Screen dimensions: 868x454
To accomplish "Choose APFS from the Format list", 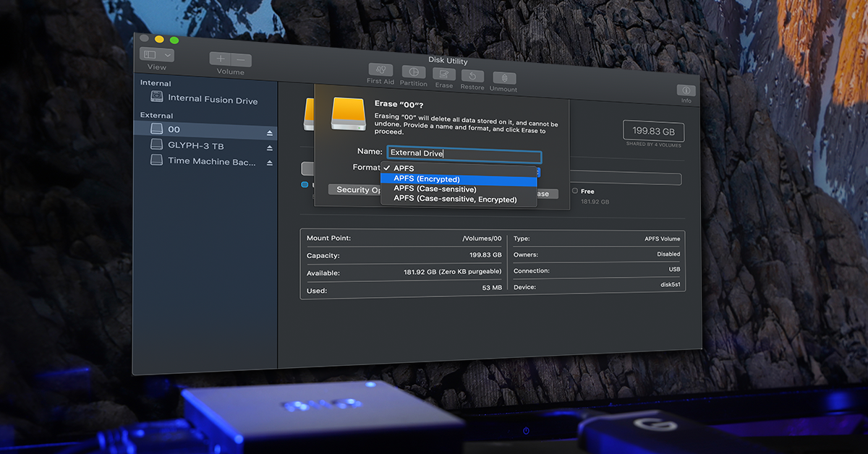I will pos(459,168).
